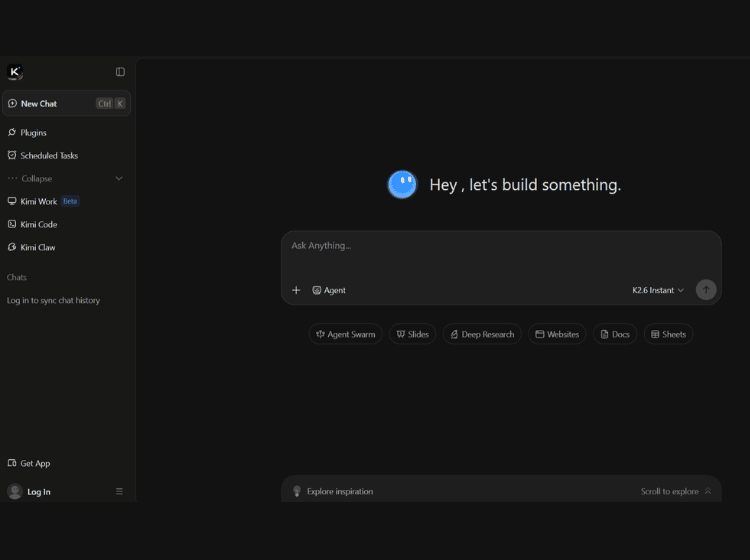Start a New Chat
The height and width of the screenshot is (560, 750).
pos(66,103)
